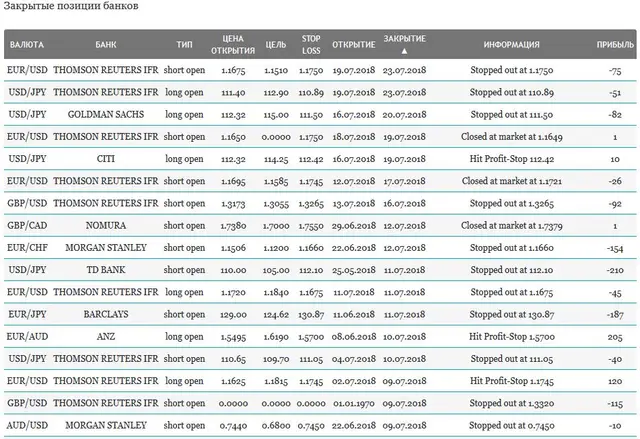The height and width of the screenshot is (439, 640).
Task: Click profit value 205
Action: click(x=615, y=337)
